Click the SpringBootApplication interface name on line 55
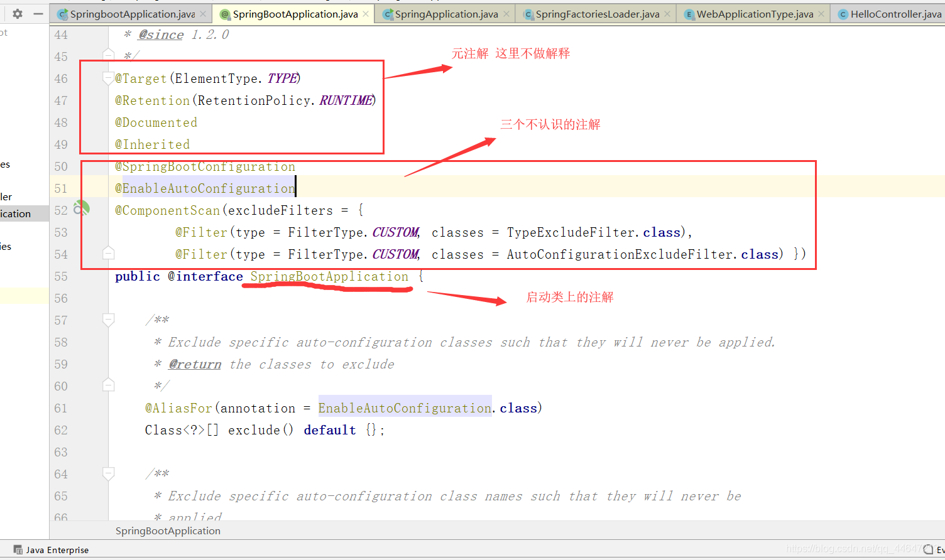945x560 pixels. click(x=329, y=276)
